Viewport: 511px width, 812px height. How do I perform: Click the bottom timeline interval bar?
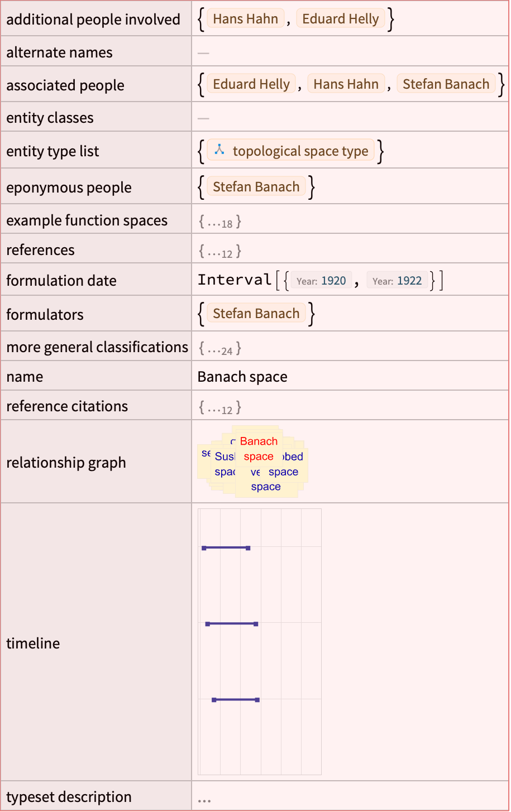(236, 699)
